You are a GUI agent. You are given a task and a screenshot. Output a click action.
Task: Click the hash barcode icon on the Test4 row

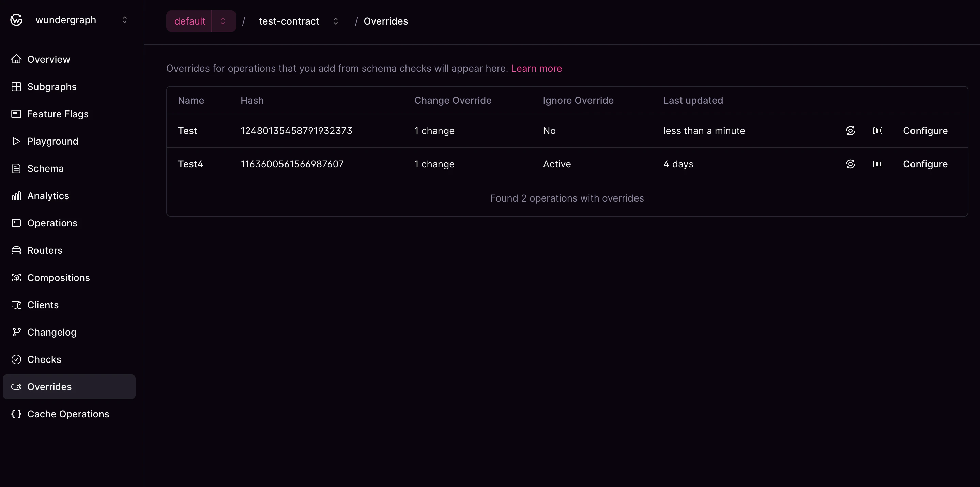click(878, 164)
